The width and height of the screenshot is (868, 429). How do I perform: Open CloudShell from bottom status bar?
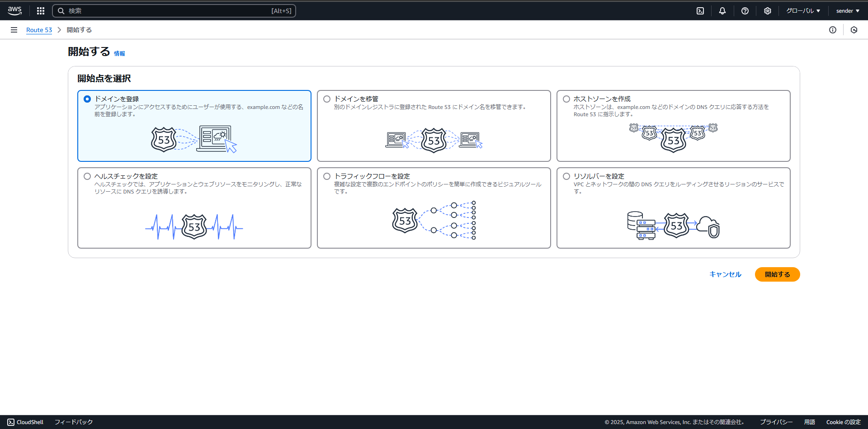(25, 422)
